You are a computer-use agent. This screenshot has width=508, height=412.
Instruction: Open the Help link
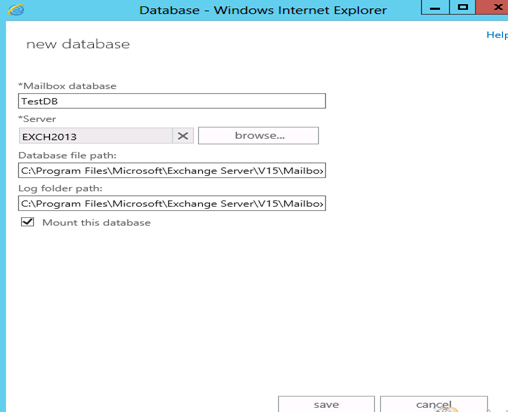click(x=497, y=35)
